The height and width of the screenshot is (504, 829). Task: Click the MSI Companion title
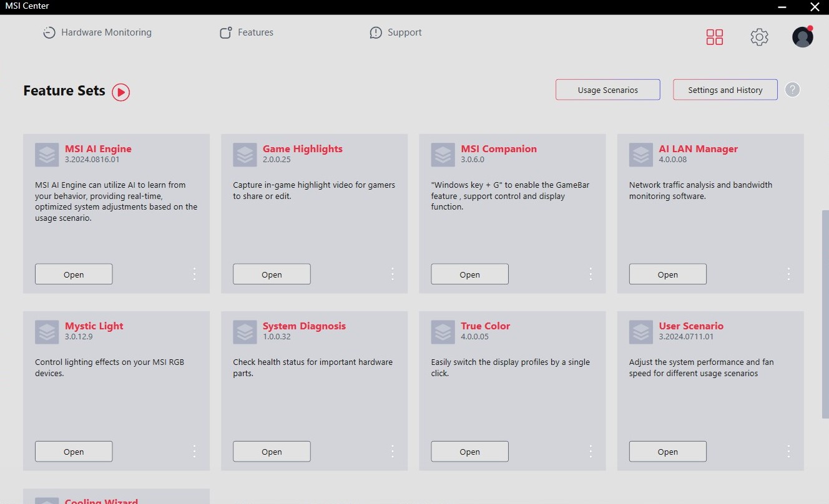[x=499, y=149]
